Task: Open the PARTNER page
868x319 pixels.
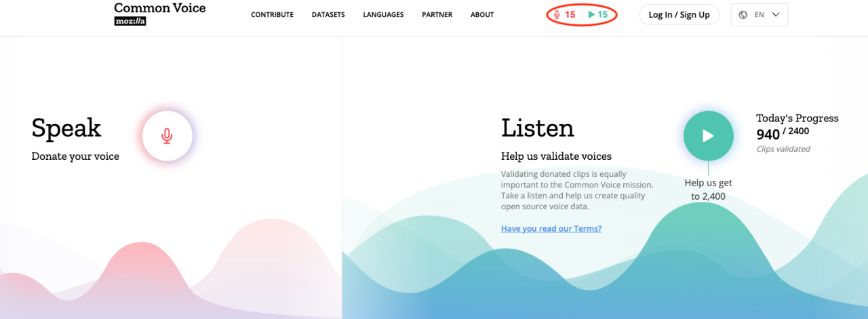Action: coord(437,15)
